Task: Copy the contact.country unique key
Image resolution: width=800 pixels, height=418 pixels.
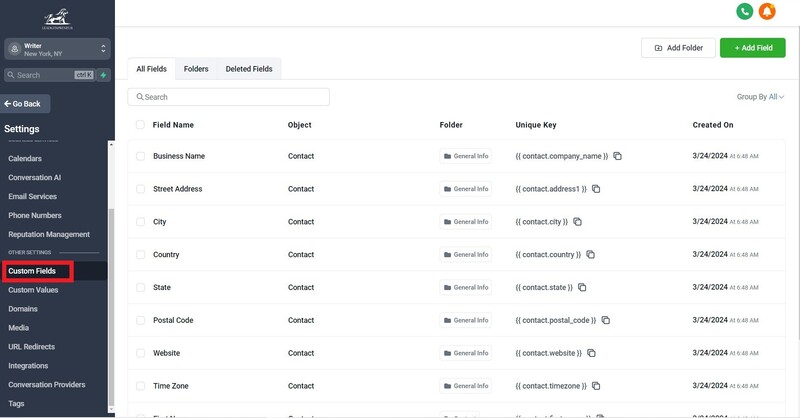Action: (590, 254)
